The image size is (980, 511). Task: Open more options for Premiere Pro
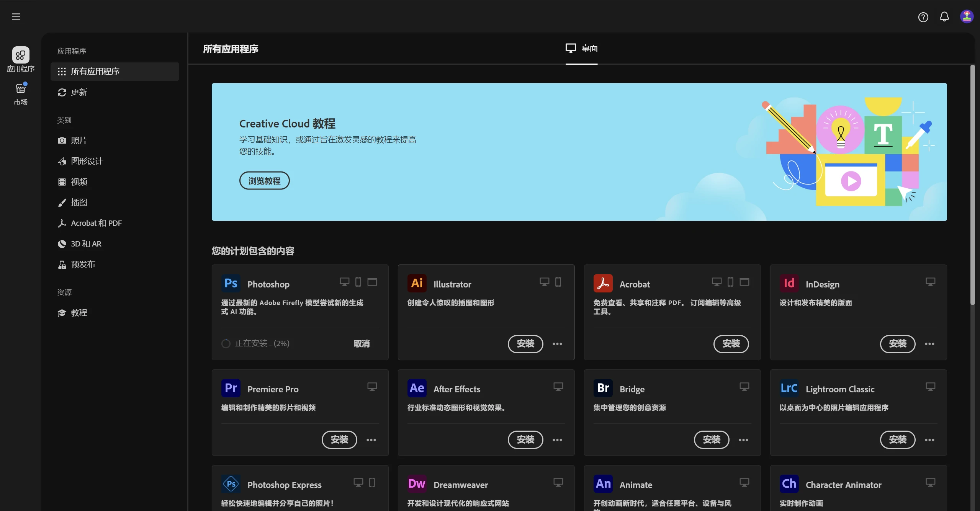pos(371,440)
